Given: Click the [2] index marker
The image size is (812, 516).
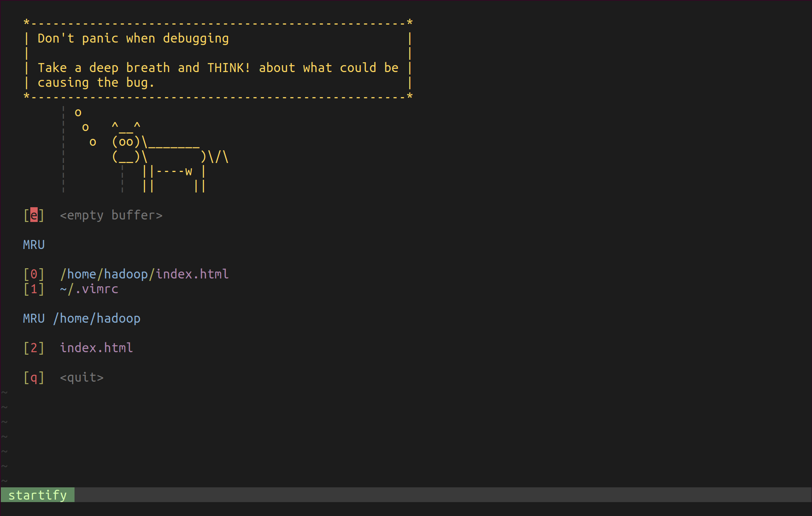Looking at the screenshot, I should [34, 348].
